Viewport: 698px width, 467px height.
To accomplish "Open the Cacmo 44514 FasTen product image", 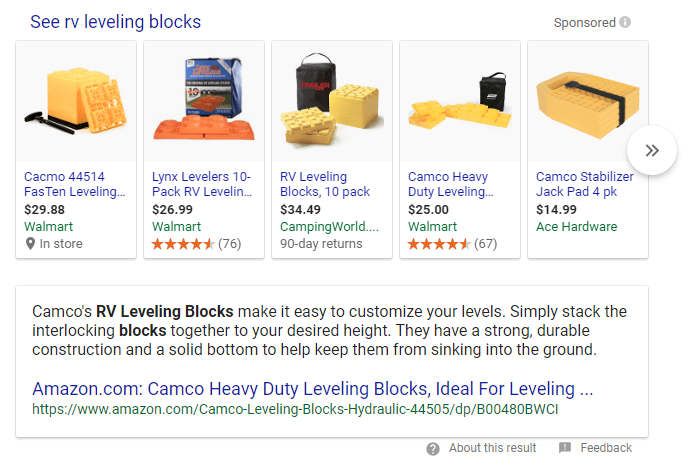I will (x=76, y=101).
